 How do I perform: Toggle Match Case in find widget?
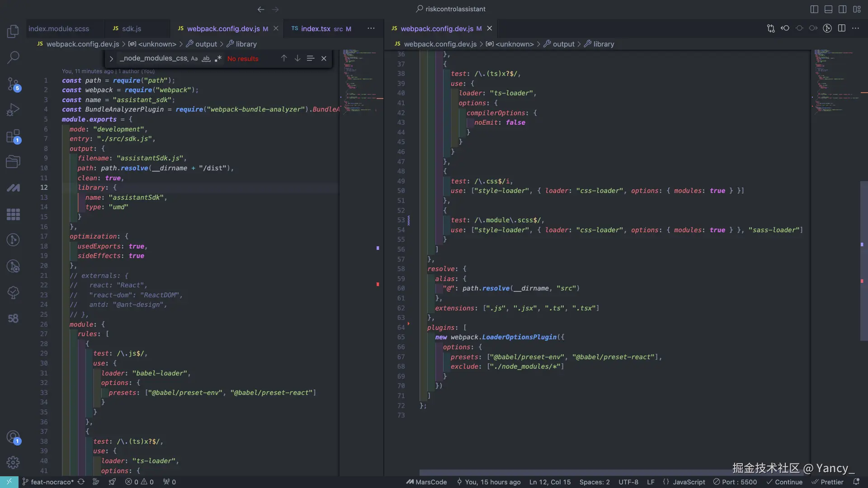(x=194, y=59)
